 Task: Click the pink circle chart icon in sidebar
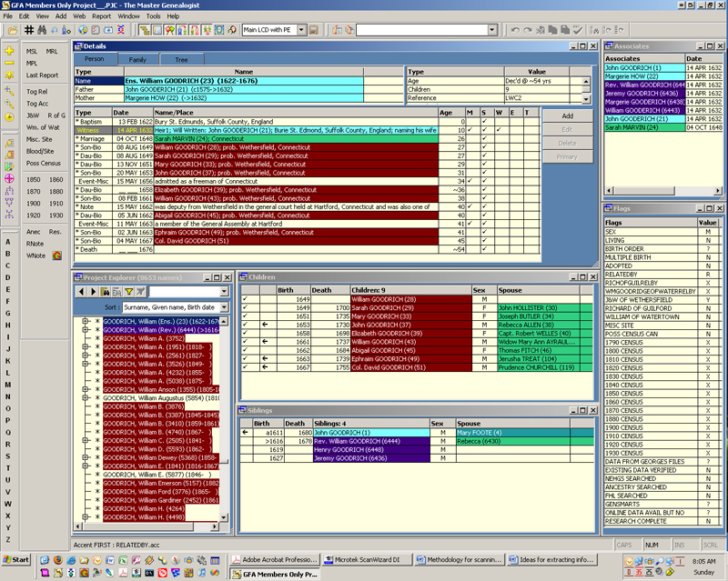tap(9, 178)
